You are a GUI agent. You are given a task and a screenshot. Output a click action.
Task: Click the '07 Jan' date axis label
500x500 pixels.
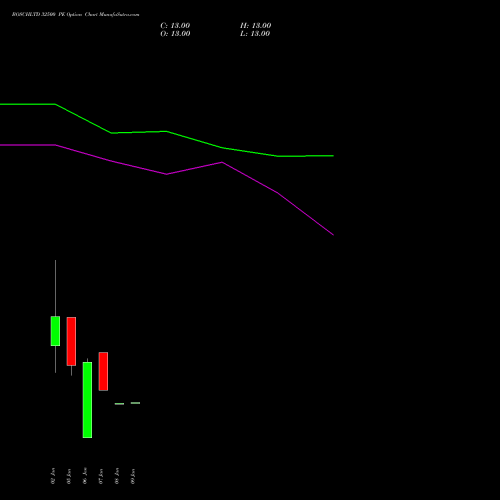(101, 476)
